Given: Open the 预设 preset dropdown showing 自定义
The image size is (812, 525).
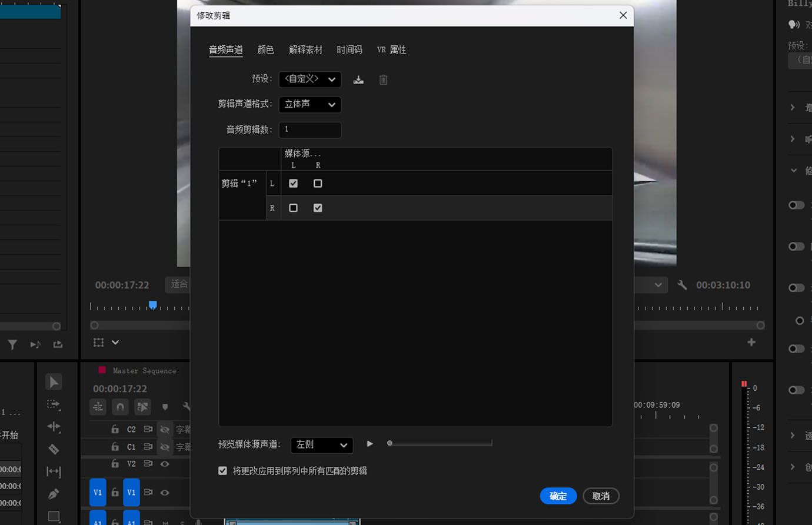Looking at the screenshot, I should [x=310, y=79].
